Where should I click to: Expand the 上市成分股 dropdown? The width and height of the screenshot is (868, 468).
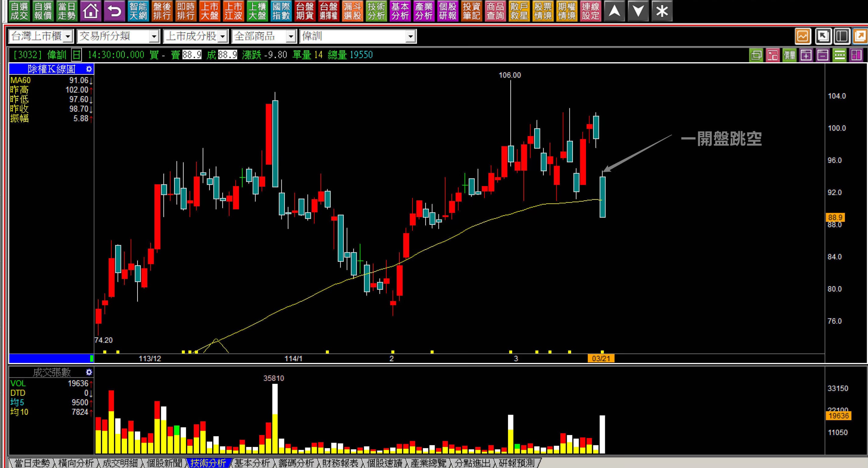[222, 36]
